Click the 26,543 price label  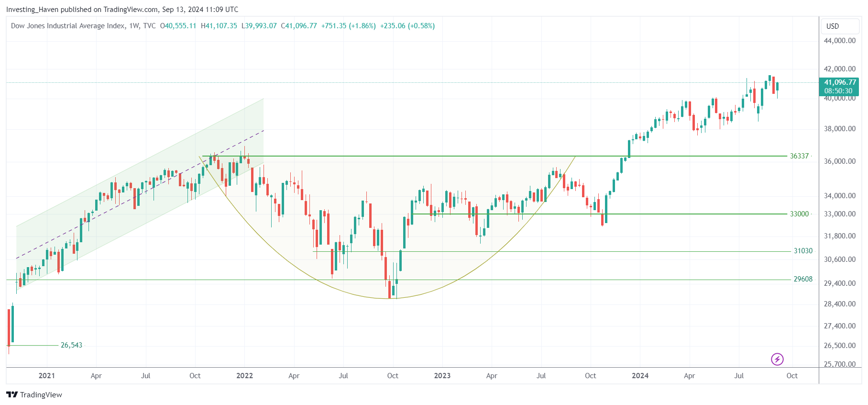point(71,345)
